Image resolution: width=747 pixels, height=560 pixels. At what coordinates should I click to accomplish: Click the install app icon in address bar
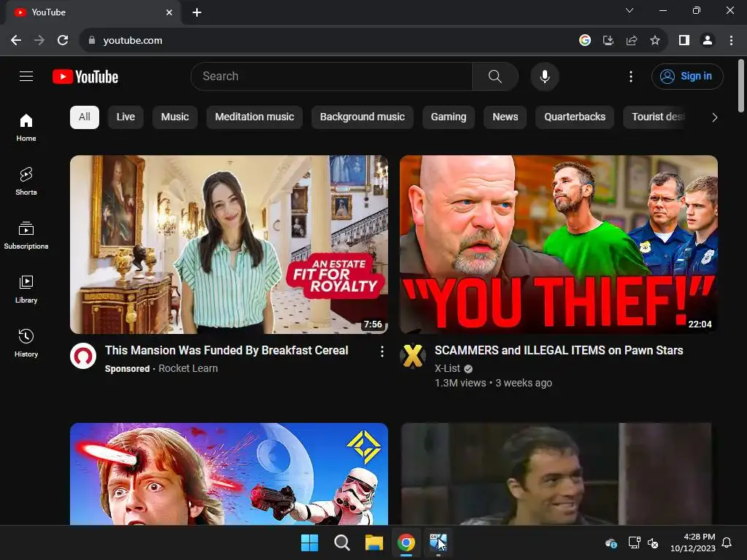pyautogui.click(x=608, y=41)
